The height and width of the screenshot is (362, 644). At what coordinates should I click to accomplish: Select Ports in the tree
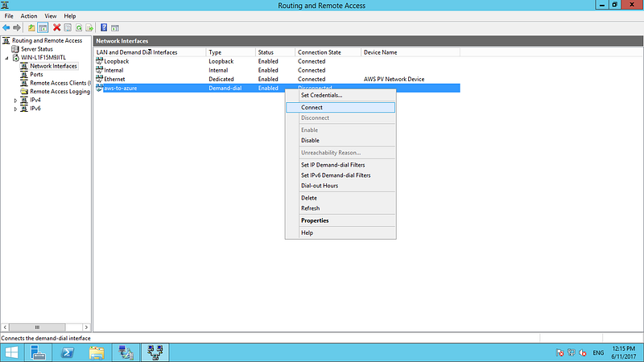pyautogui.click(x=36, y=74)
